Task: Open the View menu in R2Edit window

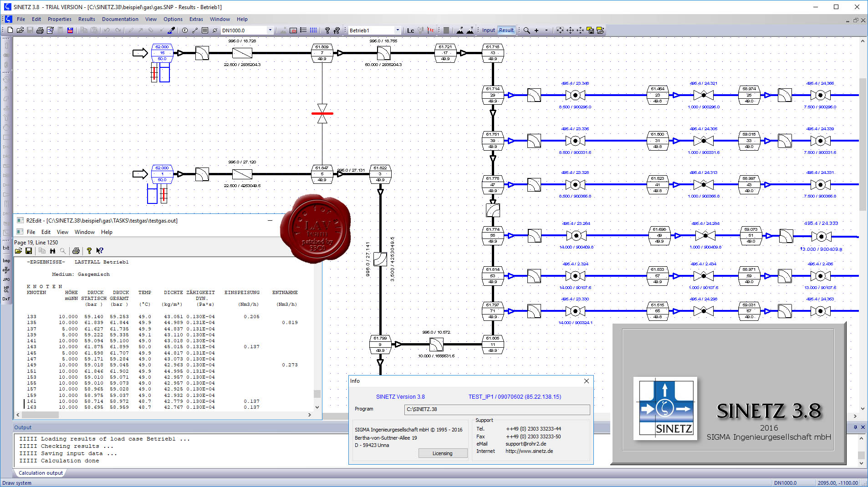Action: pos(62,232)
